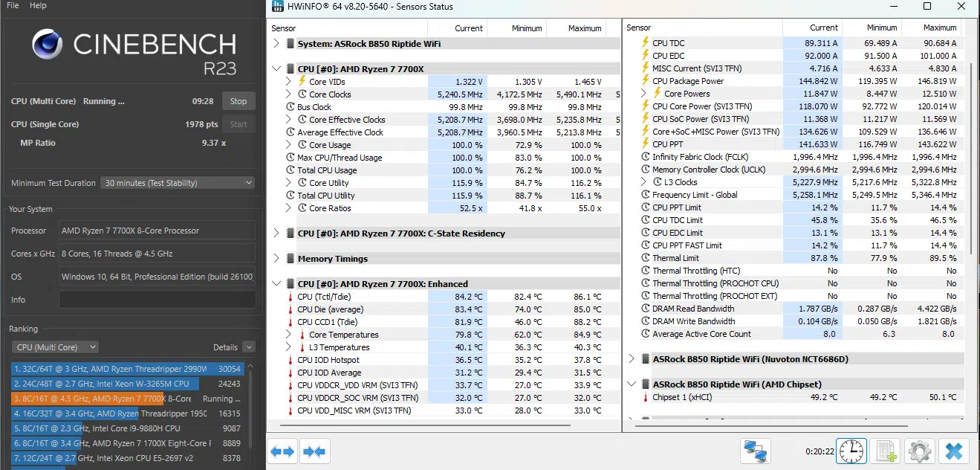This screenshot has width=980, height=470.
Task: Open HWiNFO sensor settings gear
Action: coord(919,451)
